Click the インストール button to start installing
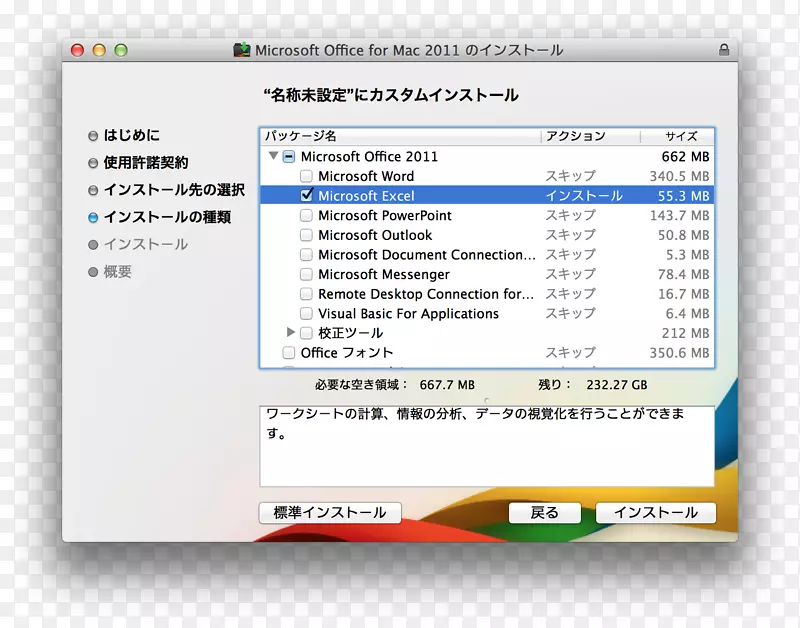 655,512
